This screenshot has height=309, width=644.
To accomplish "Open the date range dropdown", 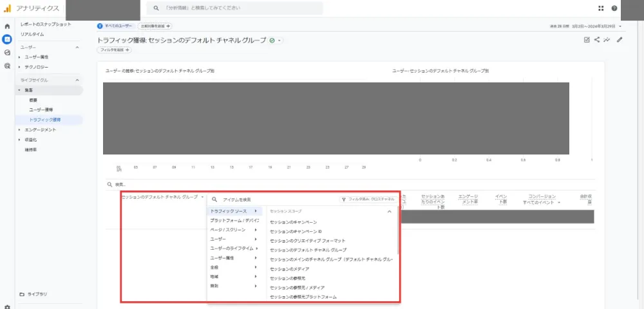I will pos(620,26).
